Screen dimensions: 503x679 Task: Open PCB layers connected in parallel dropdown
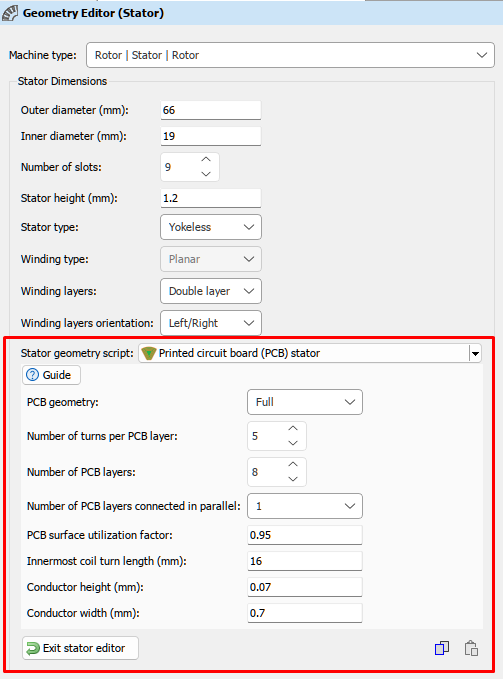(305, 506)
